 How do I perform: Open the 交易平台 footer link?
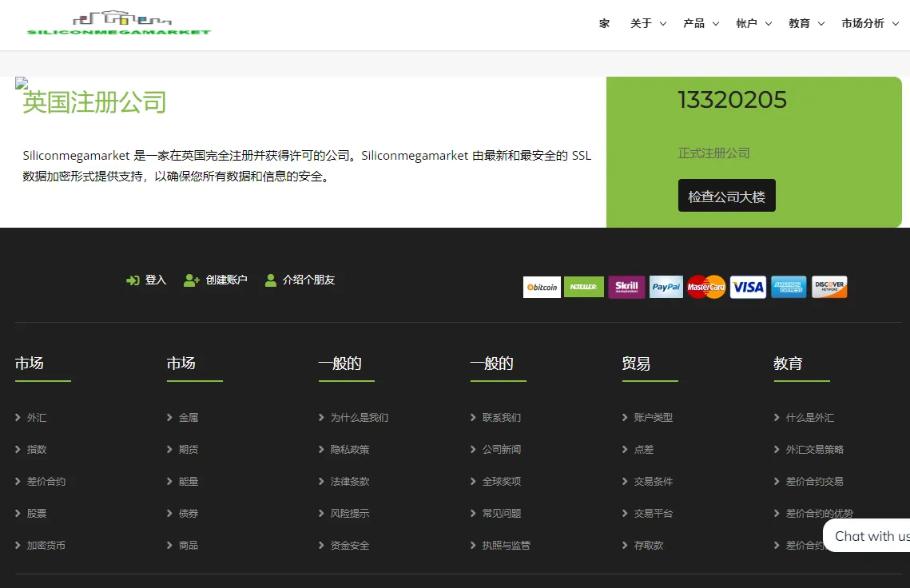coord(653,513)
